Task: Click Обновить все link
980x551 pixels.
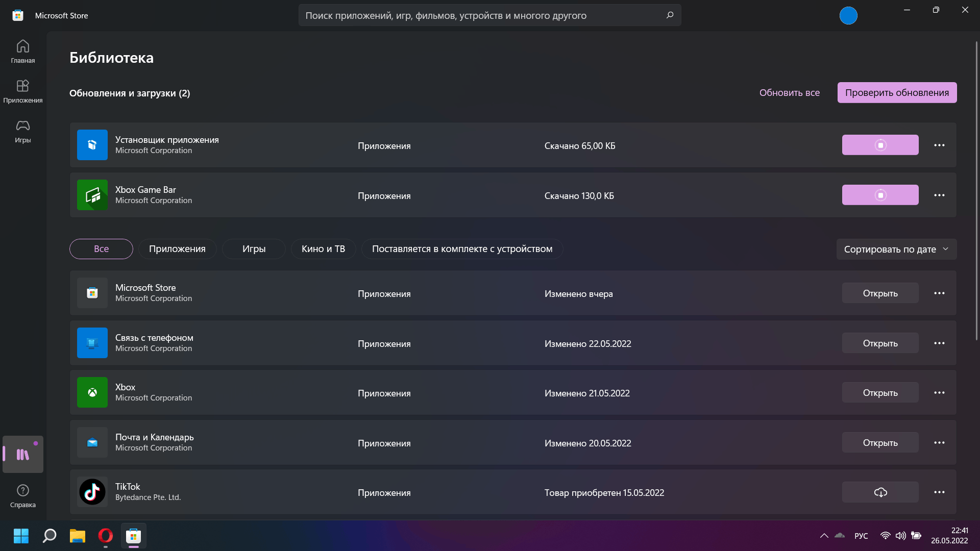Action: (789, 92)
